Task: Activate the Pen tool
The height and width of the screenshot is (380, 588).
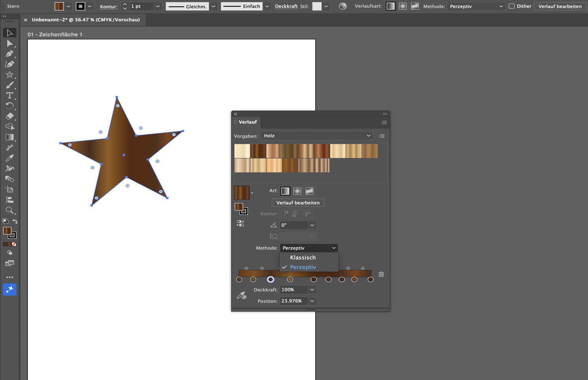Action: [x=9, y=54]
